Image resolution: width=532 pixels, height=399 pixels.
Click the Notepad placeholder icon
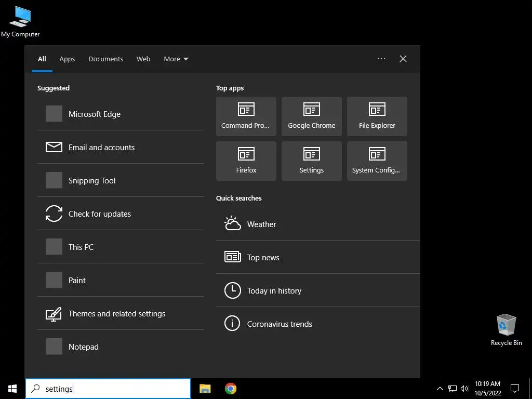(54, 347)
